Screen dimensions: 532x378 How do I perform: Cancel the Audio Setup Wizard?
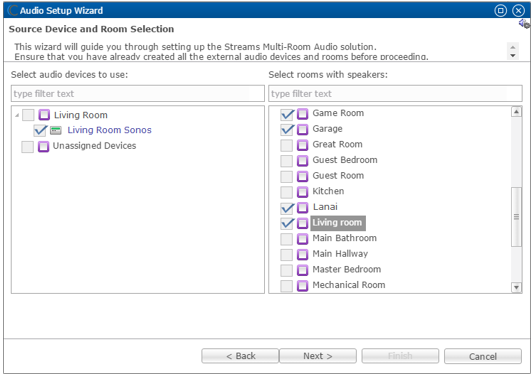coord(483,356)
